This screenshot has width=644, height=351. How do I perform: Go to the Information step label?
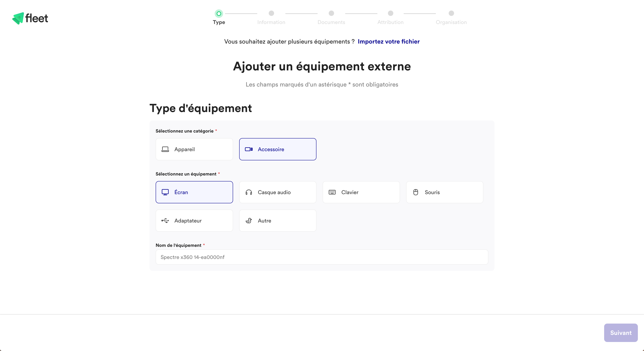(271, 22)
